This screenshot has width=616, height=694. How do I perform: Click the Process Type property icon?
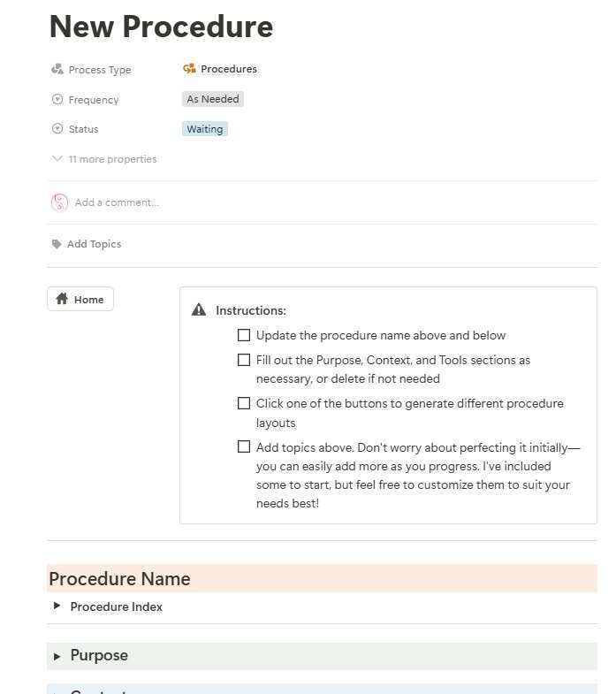click(57, 70)
